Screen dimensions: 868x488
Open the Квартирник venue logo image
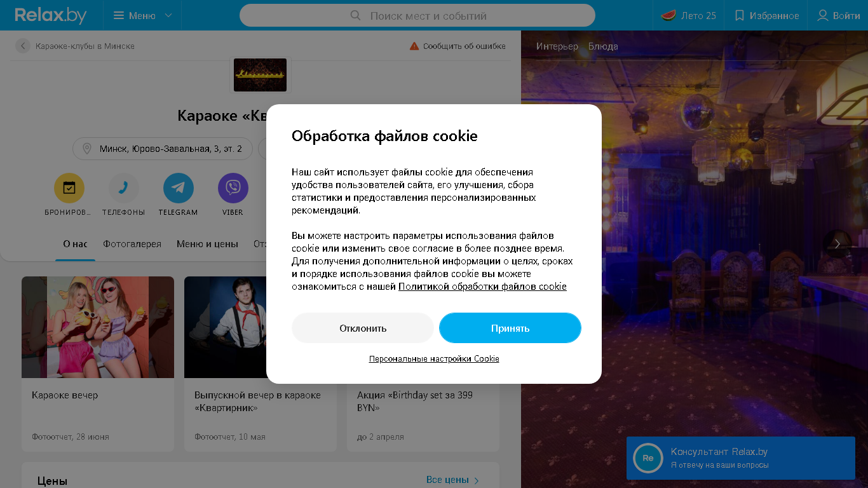pos(260,75)
